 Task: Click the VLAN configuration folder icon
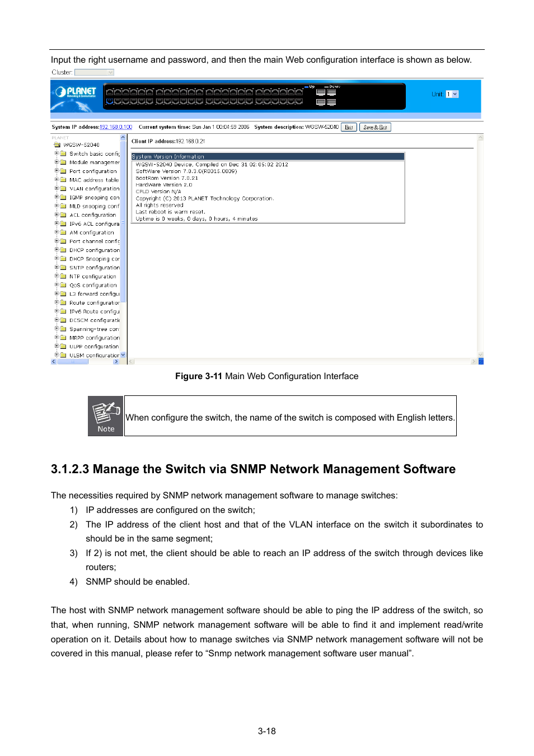click(x=63, y=189)
